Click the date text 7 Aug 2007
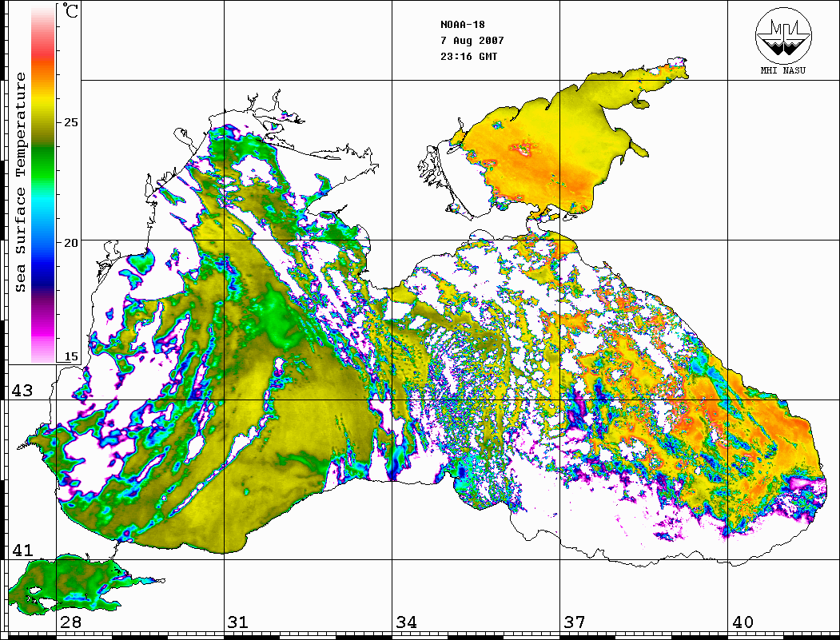 pos(472,40)
